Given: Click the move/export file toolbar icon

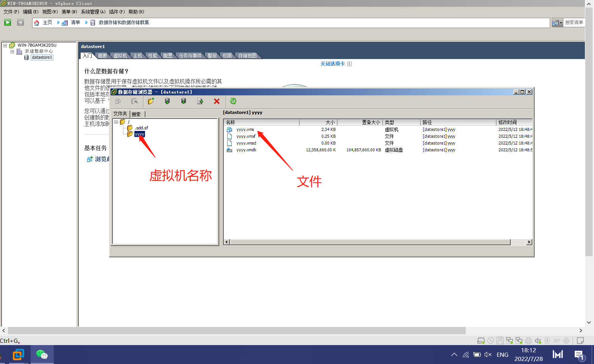Looking at the screenshot, I should [200, 101].
